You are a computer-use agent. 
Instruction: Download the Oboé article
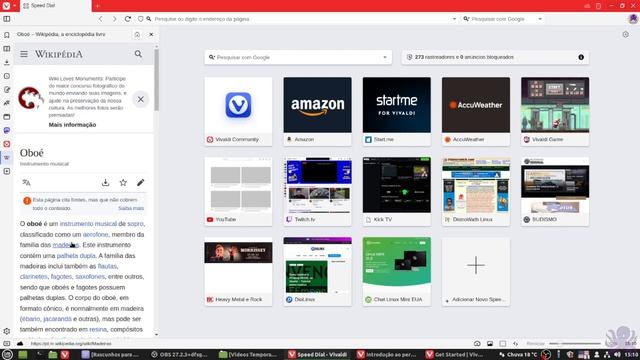105,182
